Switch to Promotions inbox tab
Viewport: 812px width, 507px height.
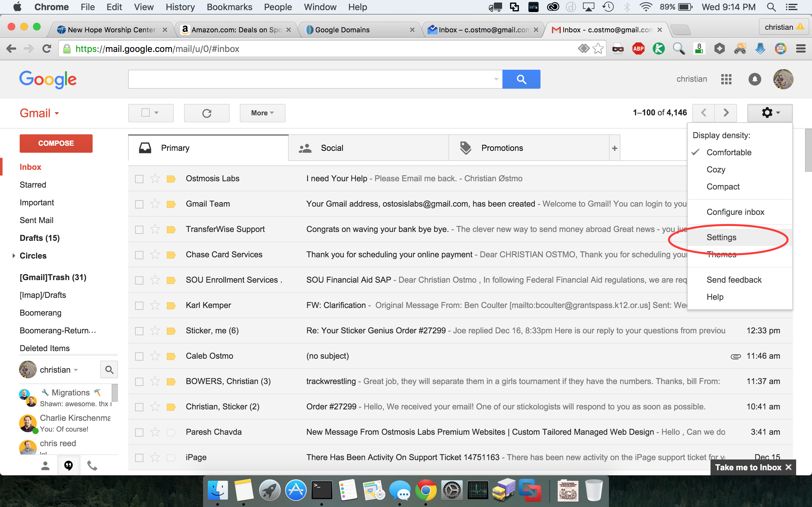[501, 148]
